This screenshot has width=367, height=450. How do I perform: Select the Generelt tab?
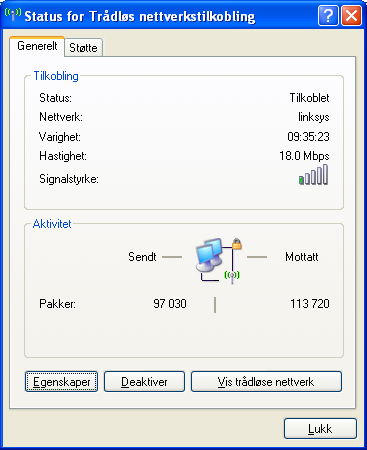[x=37, y=46]
